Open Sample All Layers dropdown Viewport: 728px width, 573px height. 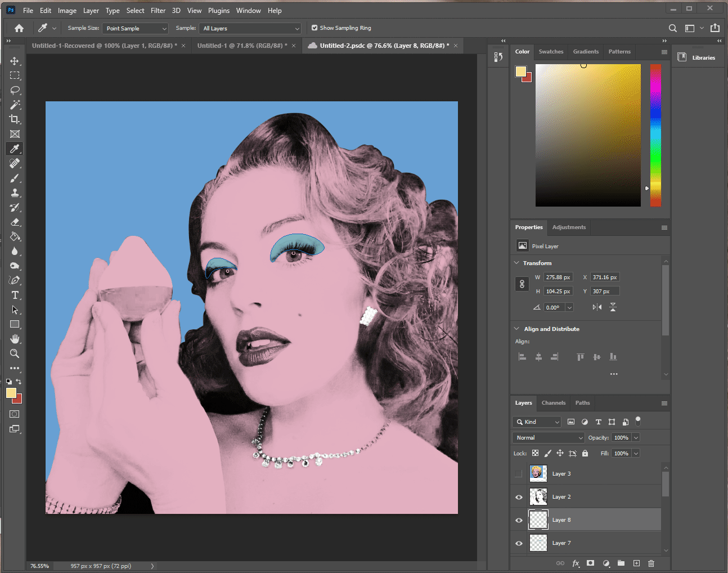251,28
